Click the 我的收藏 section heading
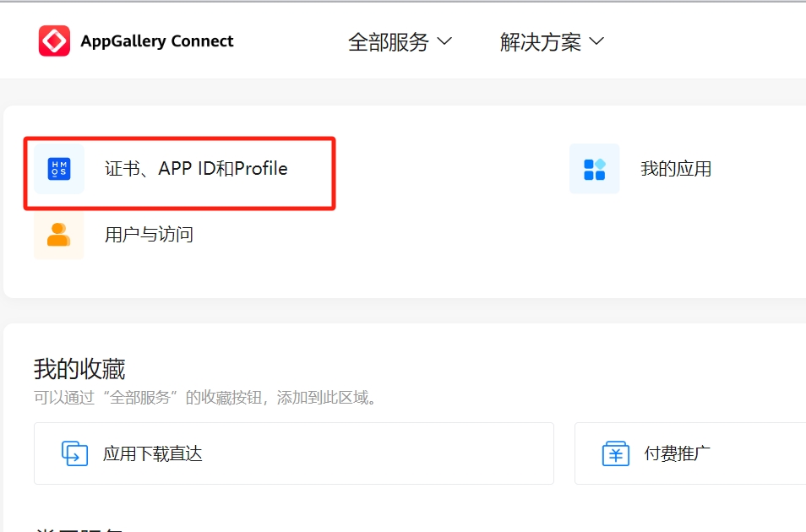 79,369
